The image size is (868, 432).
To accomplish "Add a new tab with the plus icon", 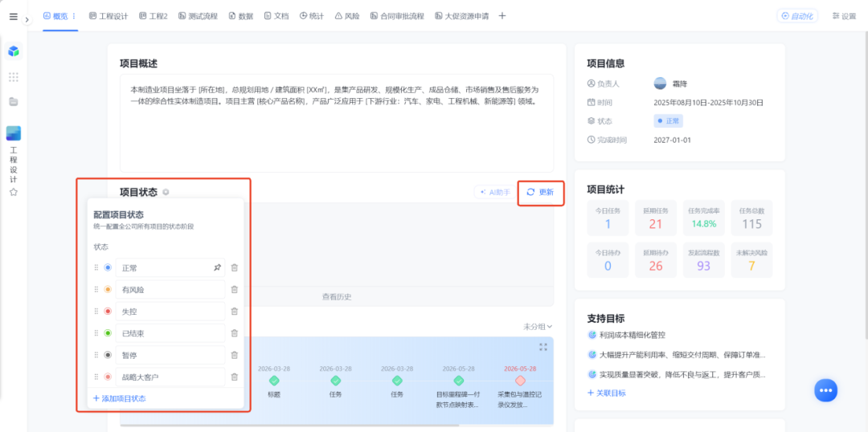I will pos(502,16).
